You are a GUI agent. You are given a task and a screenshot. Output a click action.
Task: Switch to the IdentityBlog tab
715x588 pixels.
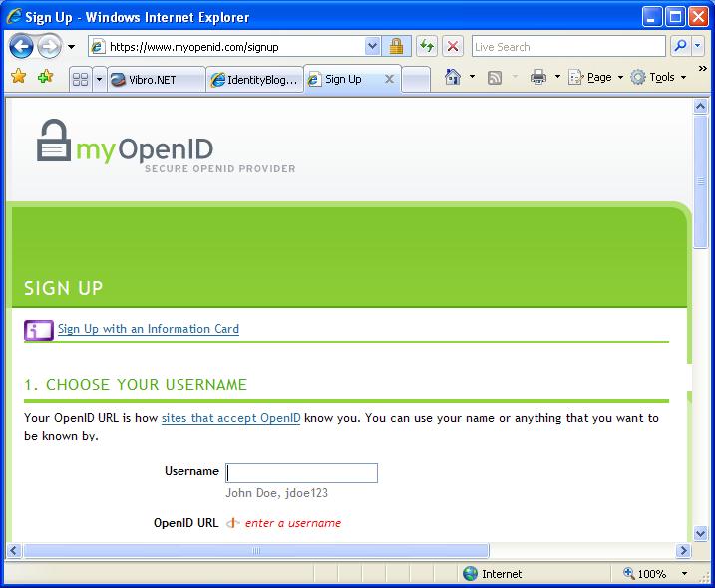pyautogui.click(x=255, y=80)
